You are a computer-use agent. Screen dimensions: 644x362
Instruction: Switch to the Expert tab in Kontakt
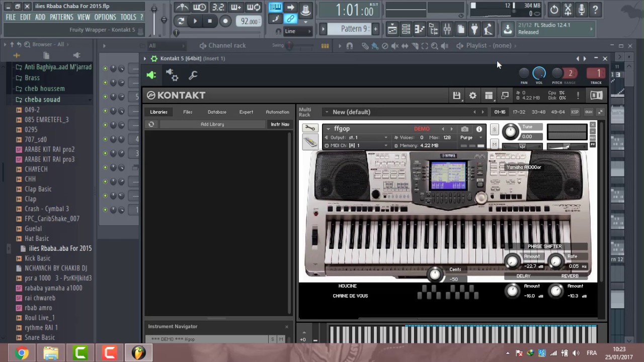[246, 112]
